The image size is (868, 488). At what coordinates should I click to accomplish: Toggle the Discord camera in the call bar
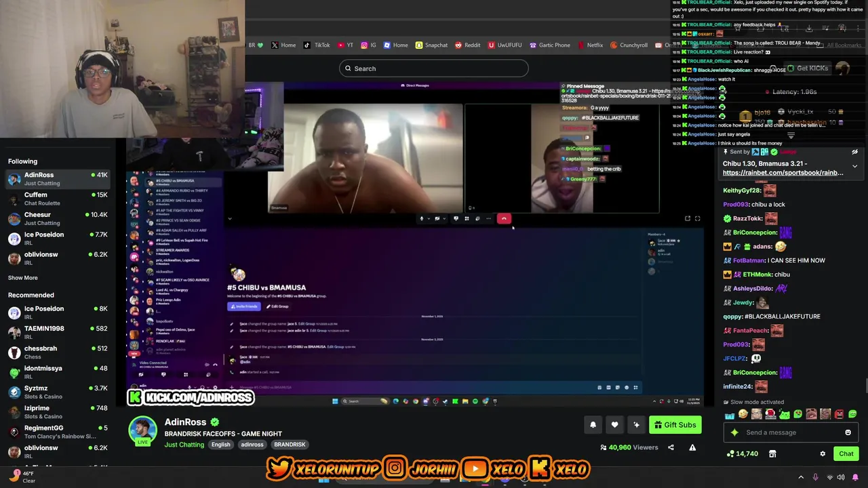pos(437,218)
